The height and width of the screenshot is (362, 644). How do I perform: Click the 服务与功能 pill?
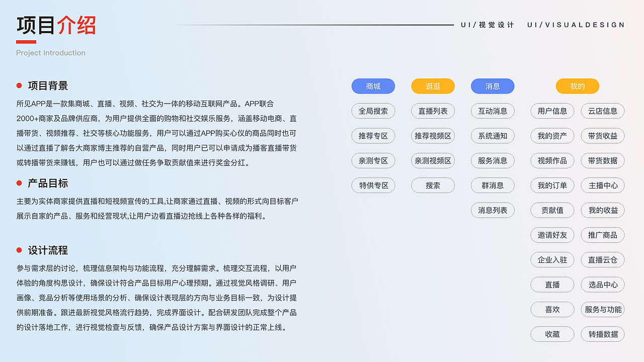[x=603, y=309]
